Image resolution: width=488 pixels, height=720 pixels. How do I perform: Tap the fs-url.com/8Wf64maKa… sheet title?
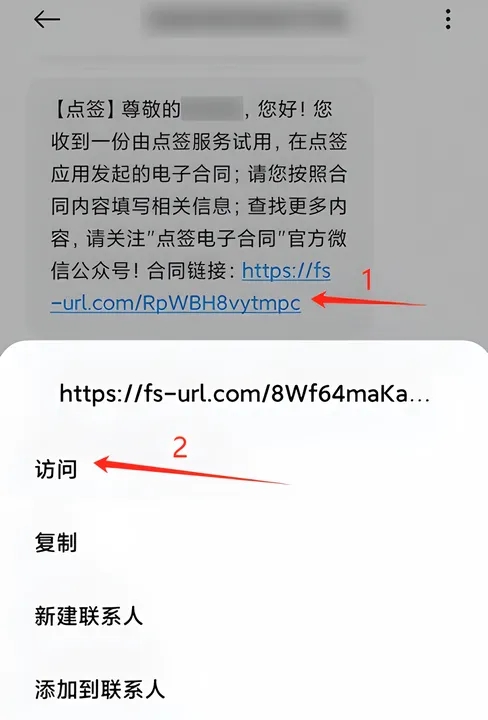(x=245, y=394)
